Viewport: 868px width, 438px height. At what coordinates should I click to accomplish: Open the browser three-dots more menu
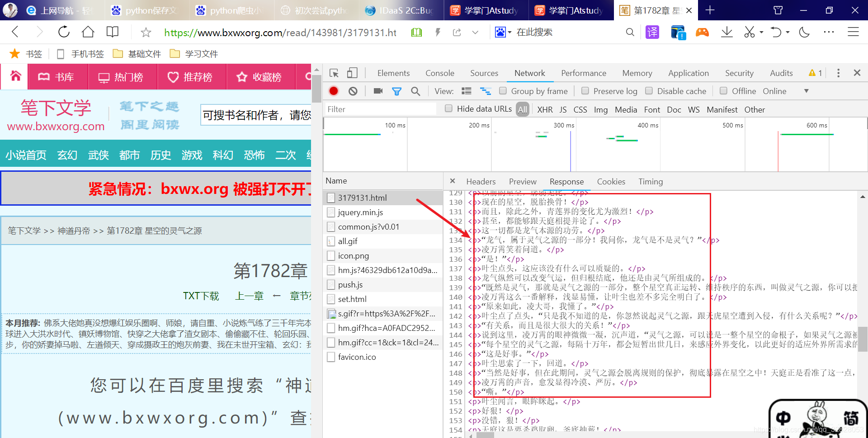(829, 32)
